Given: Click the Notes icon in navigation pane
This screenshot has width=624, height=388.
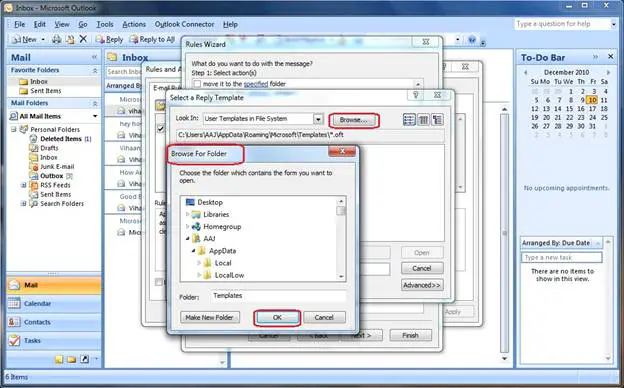Looking at the screenshot, I should click(x=59, y=359).
